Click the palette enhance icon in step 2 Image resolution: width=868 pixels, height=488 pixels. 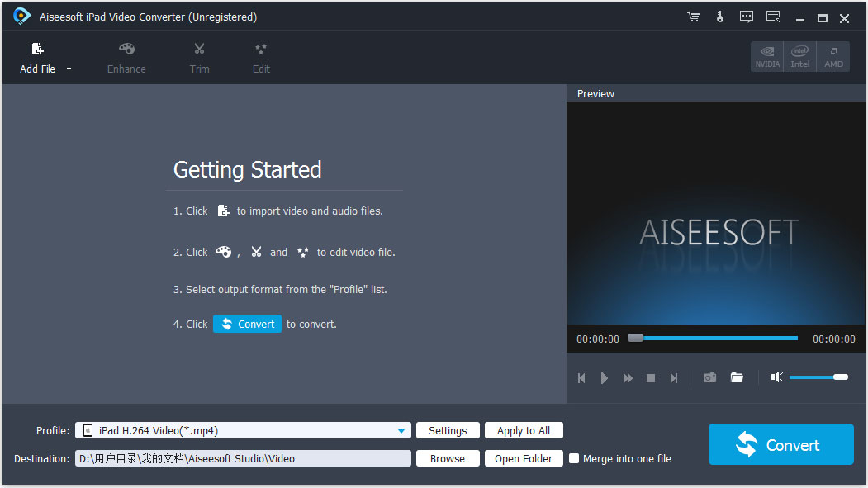pyautogui.click(x=223, y=252)
